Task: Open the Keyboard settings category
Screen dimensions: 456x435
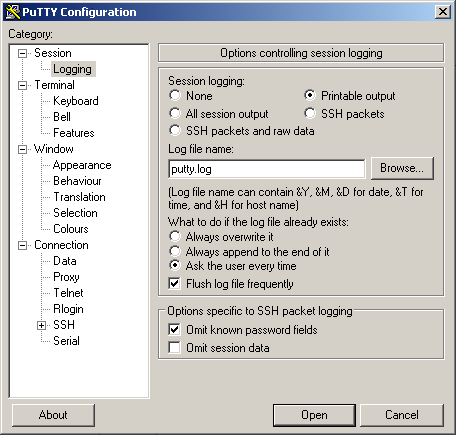Action: click(x=76, y=101)
